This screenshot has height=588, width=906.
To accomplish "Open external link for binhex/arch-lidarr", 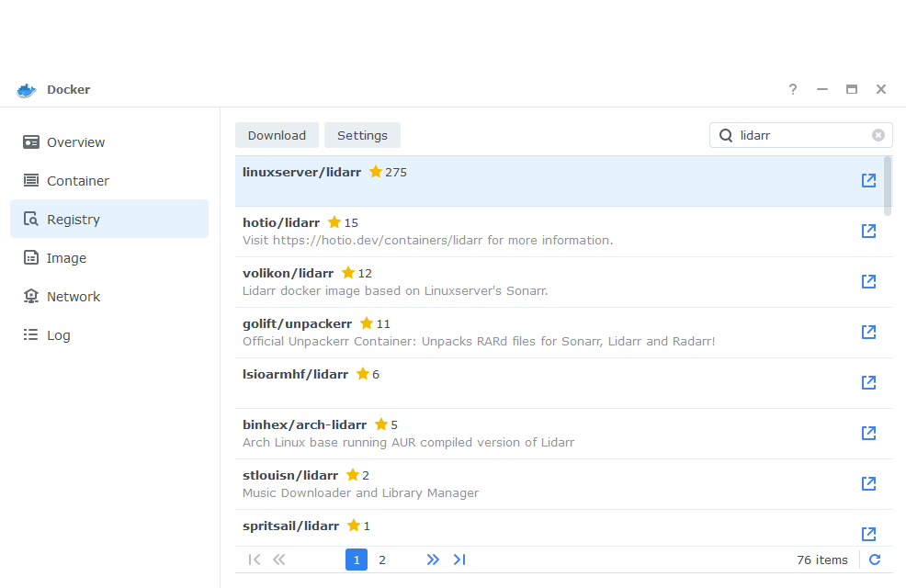I will click(x=868, y=434).
